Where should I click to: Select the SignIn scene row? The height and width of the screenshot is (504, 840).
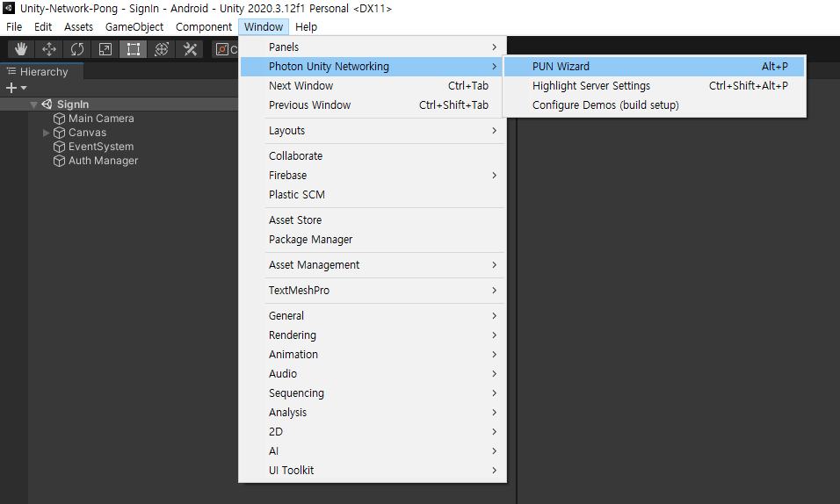pyautogui.click(x=119, y=104)
